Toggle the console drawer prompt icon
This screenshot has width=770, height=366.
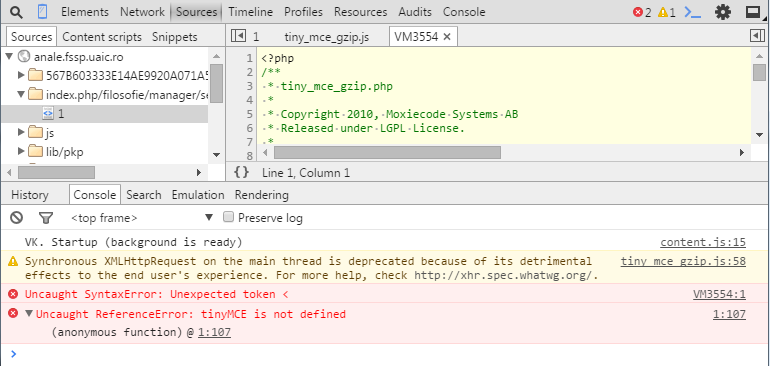point(693,12)
